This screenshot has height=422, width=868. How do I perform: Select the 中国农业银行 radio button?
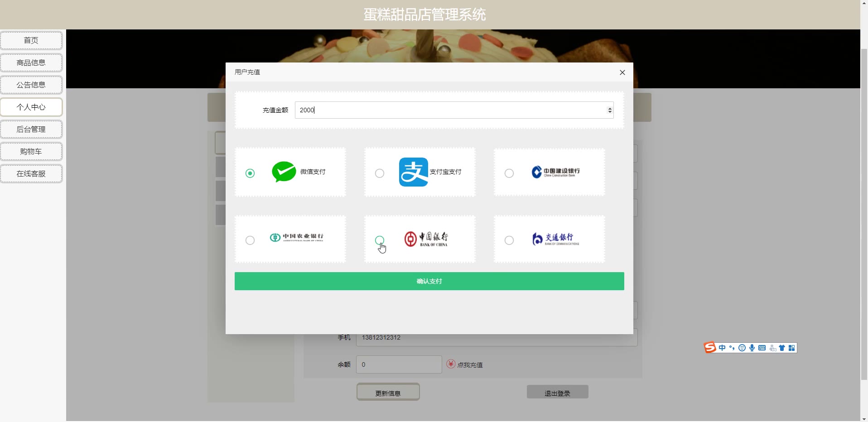250,240
